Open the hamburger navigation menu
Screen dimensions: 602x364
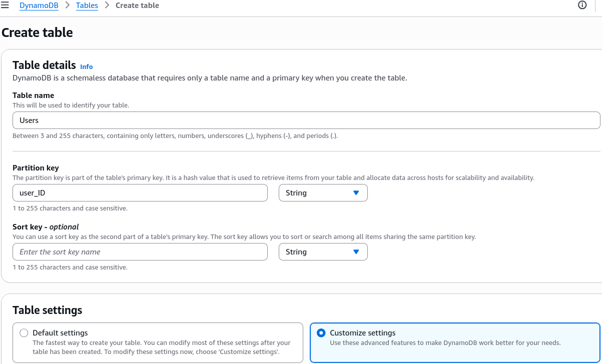[x=5, y=5]
